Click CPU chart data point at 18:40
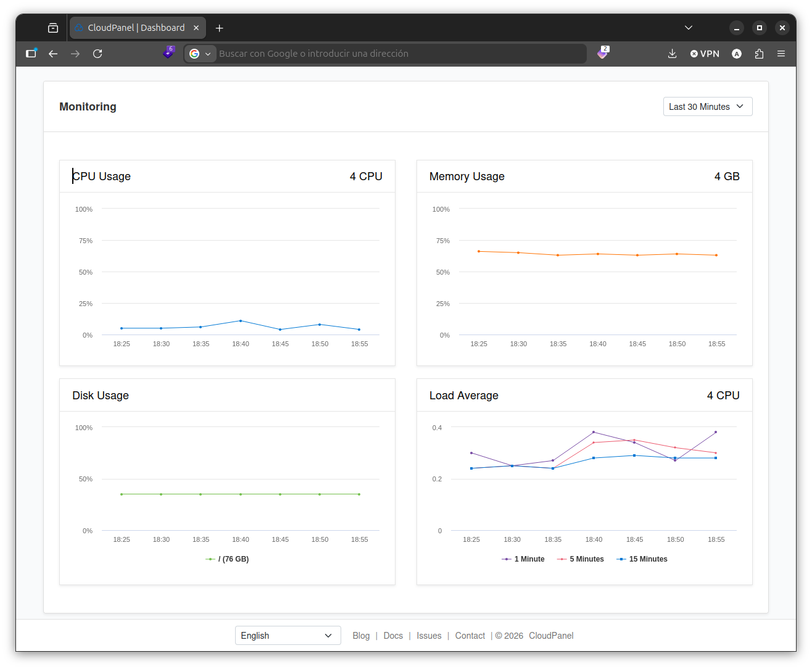The image size is (812, 669). tap(241, 321)
